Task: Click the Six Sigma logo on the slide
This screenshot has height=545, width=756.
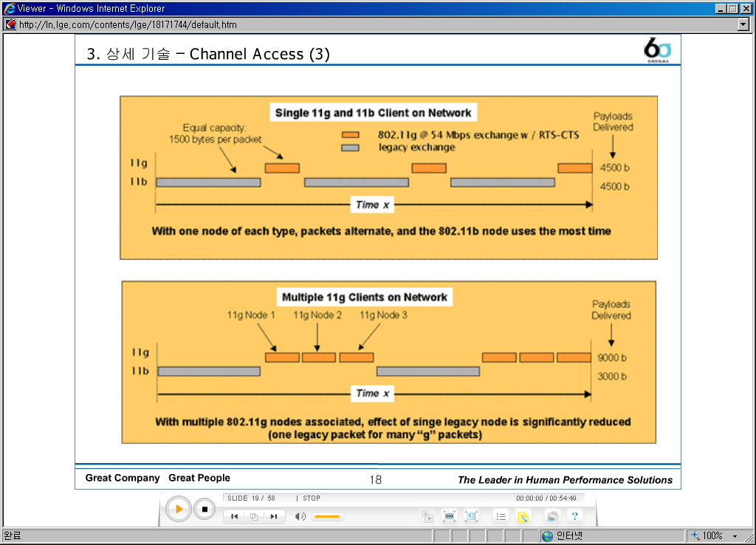Action: point(657,49)
